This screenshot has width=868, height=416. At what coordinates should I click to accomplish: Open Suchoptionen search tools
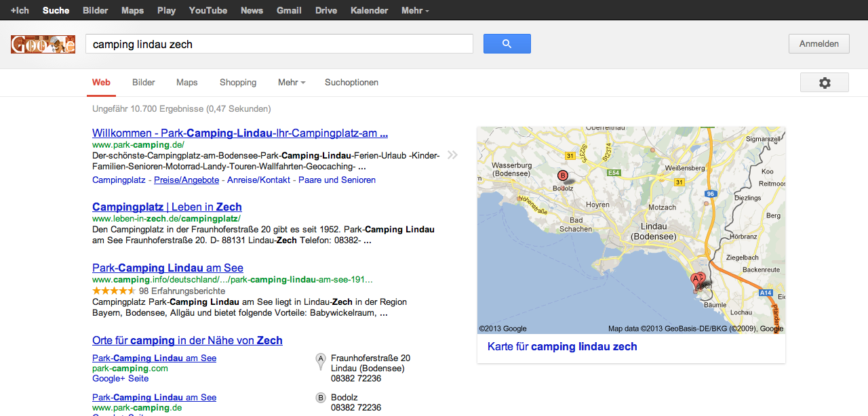pos(351,83)
